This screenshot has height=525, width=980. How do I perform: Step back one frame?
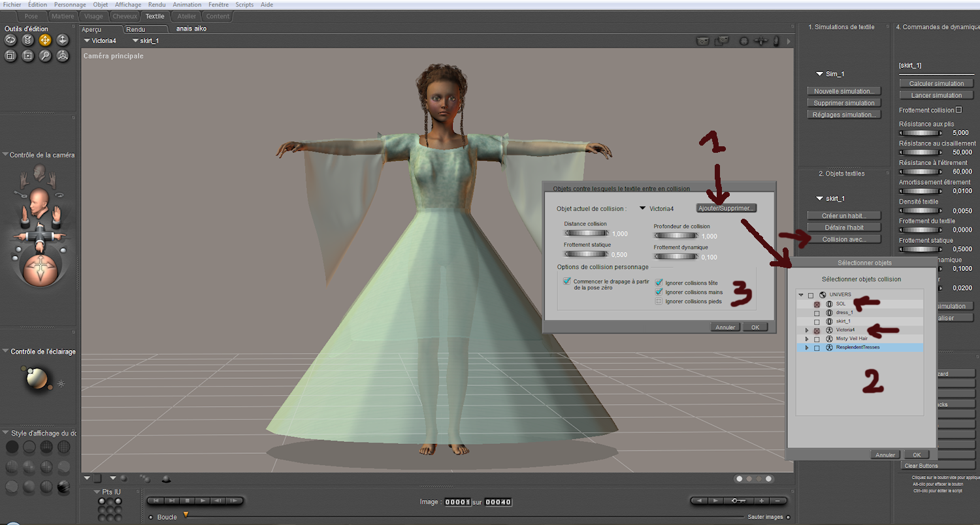click(218, 501)
